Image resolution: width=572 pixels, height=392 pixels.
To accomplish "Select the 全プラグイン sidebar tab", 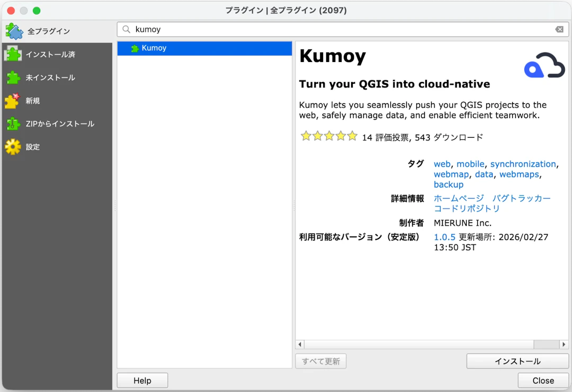I will [57, 31].
